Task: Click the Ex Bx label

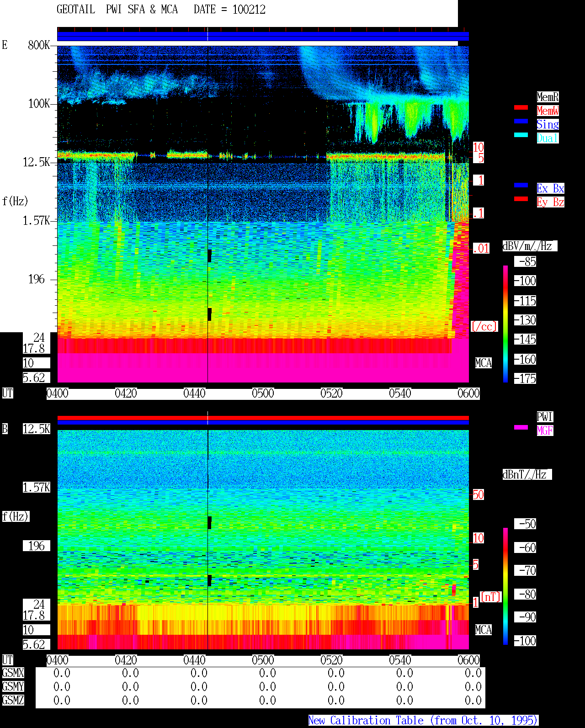Action: (550, 188)
